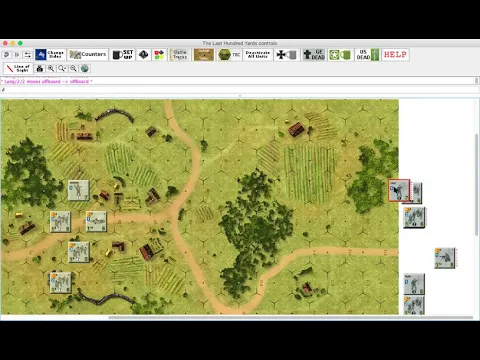480x360 pixels.
Task: Click the step forward log button
Action: tap(17, 55)
